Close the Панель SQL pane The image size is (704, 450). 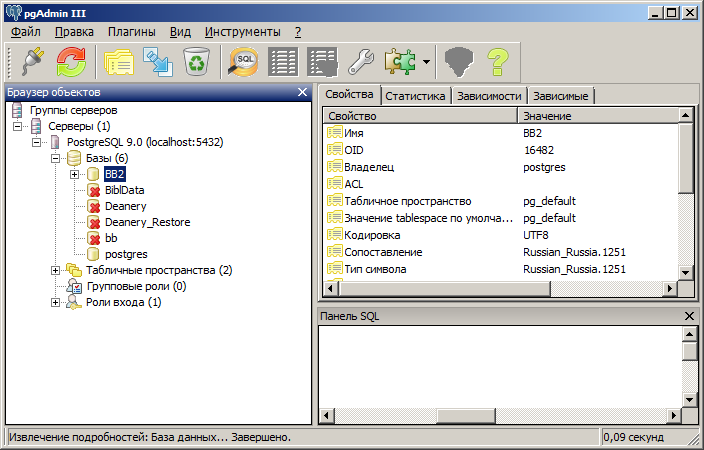coord(689,316)
